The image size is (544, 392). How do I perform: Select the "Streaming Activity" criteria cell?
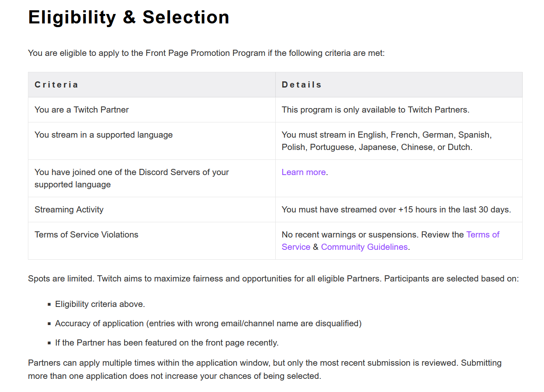(69, 210)
